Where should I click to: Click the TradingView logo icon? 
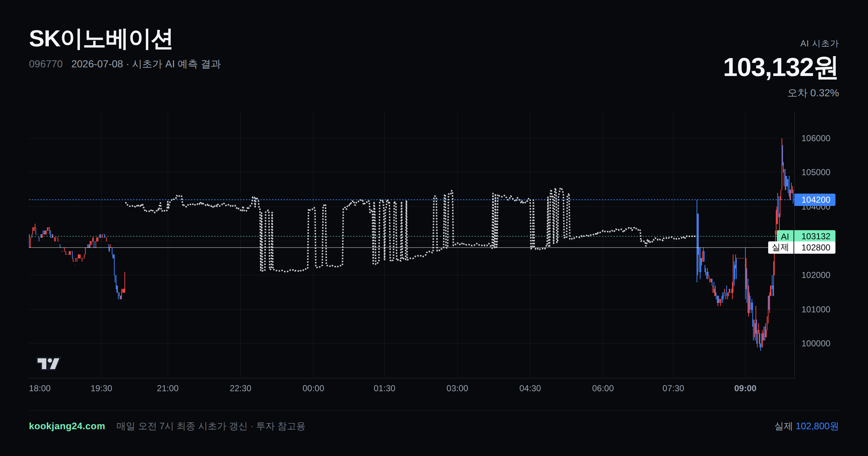48,363
